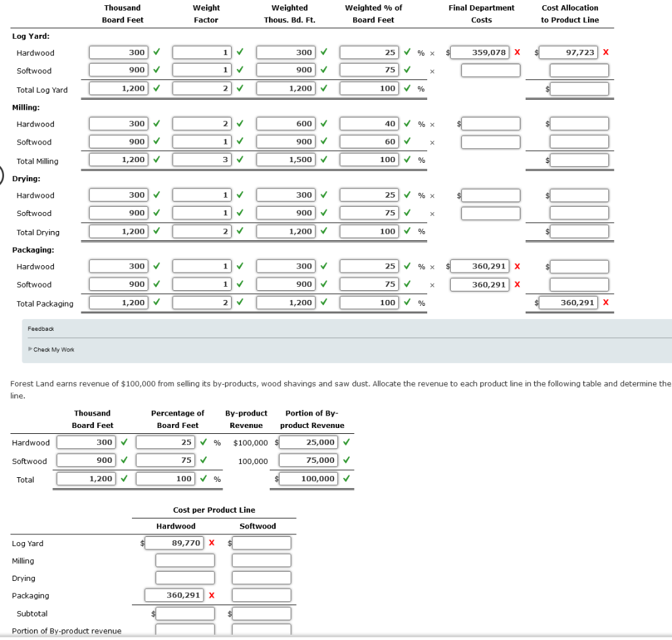Viewport: 672px width, 640px height.
Task: Click red X beside Packaging Softwood 360,291
Action: [x=517, y=284]
